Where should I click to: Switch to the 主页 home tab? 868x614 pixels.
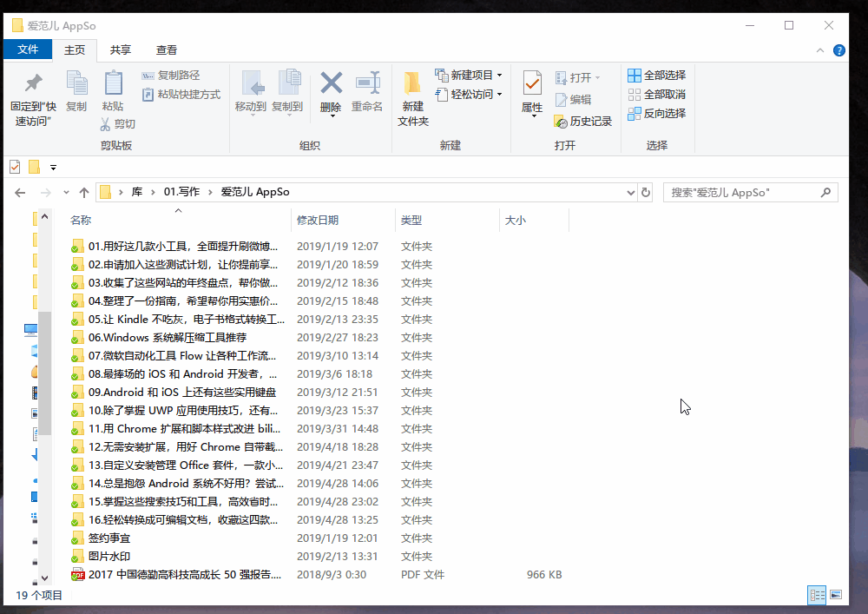pyautogui.click(x=75, y=50)
